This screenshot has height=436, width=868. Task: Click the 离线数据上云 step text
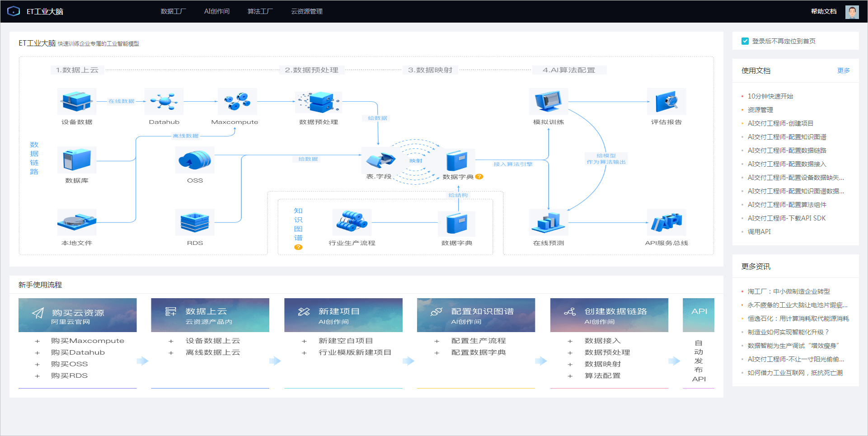[213, 352]
